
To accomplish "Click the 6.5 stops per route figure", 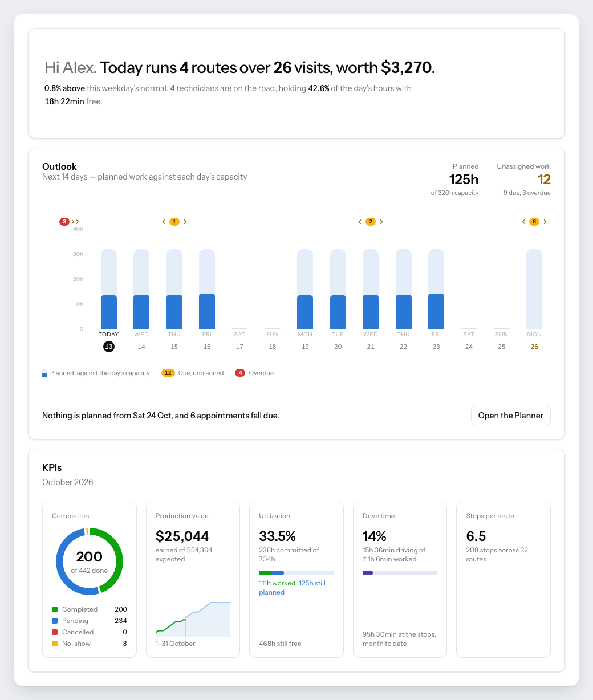I will (476, 536).
